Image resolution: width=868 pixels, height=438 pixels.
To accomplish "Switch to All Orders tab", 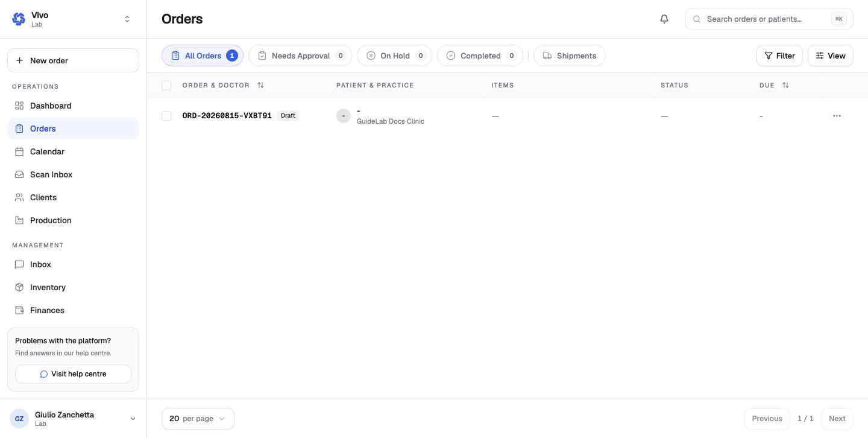I will [x=203, y=56].
